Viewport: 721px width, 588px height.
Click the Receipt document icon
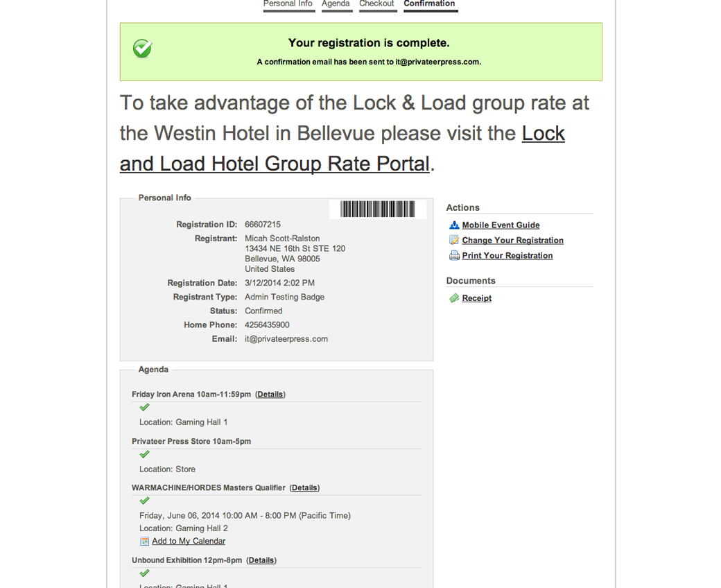pyautogui.click(x=454, y=298)
